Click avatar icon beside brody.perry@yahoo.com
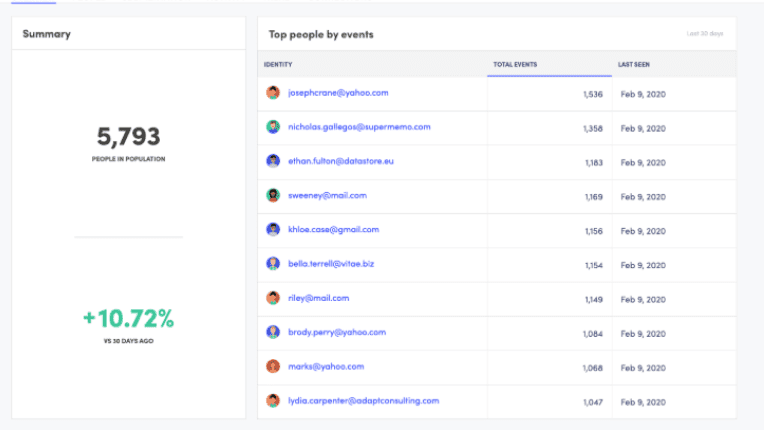Screen dimensions: 767x432 click(273, 332)
